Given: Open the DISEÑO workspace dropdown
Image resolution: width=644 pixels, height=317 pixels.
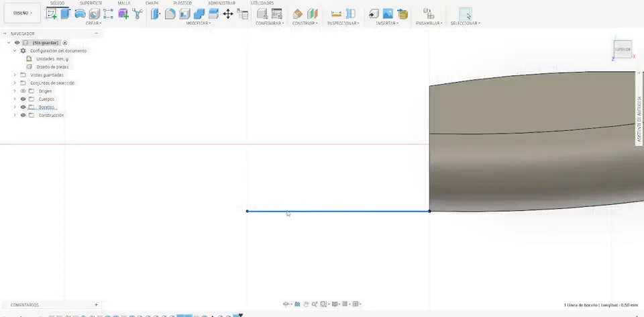Looking at the screenshot, I should 22,13.
